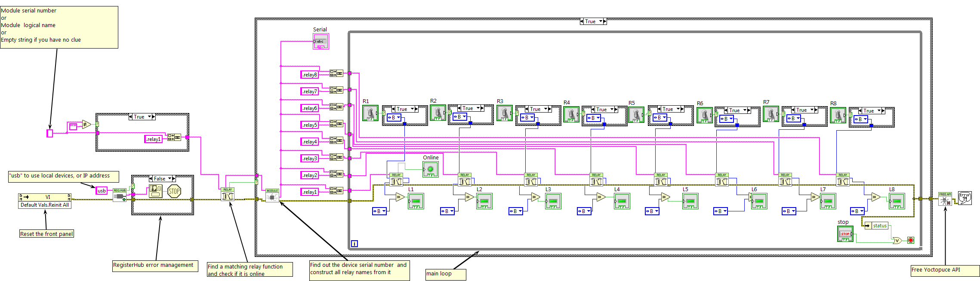The width and height of the screenshot is (980, 281).
Task: Open the outermost True case selector dropdown
Action: pos(601,21)
